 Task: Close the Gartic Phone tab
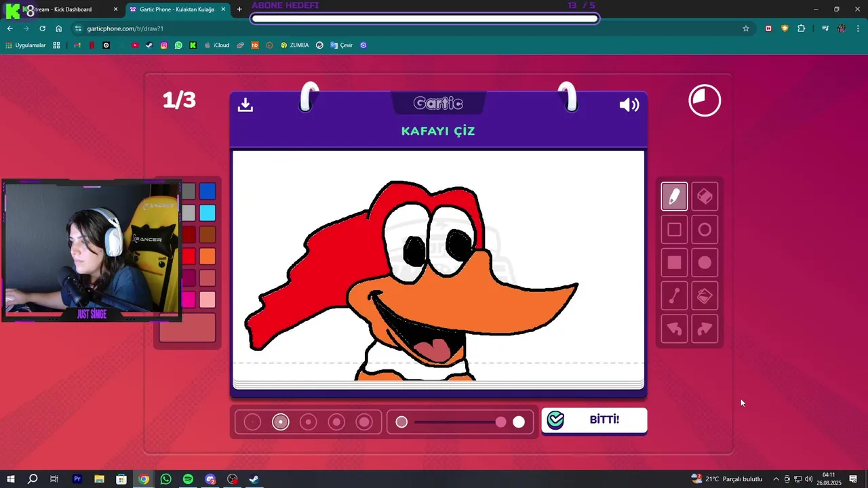(223, 9)
